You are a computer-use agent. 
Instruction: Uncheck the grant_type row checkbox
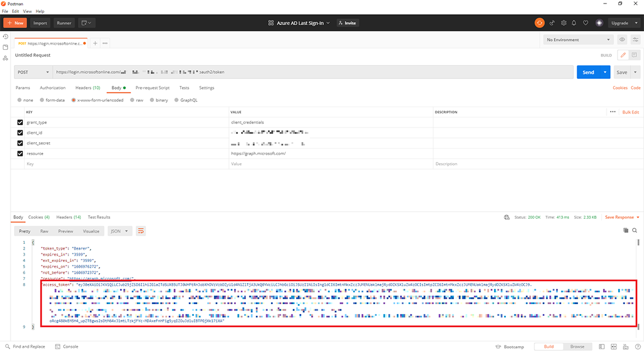(x=20, y=122)
